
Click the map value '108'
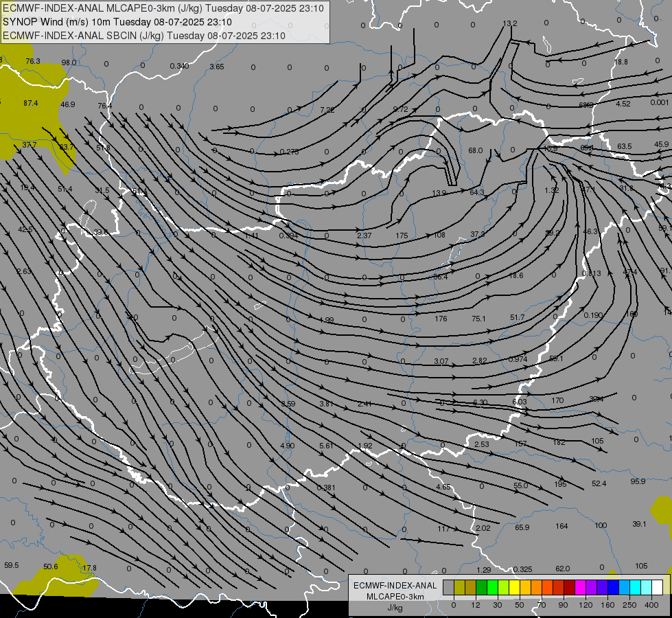(440, 235)
